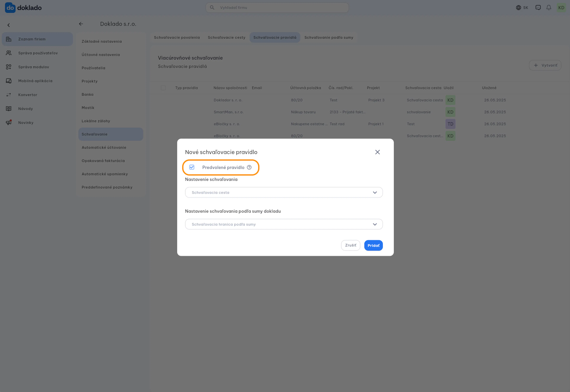Click the TD avatar in the table
The width and height of the screenshot is (570, 392).
[x=450, y=124]
